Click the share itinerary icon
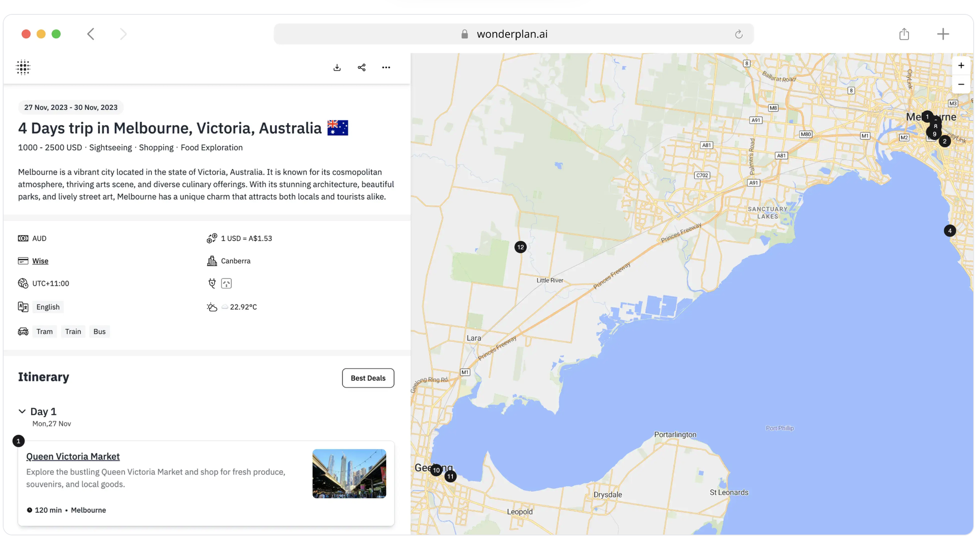The width and height of the screenshot is (980, 553). pos(362,67)
